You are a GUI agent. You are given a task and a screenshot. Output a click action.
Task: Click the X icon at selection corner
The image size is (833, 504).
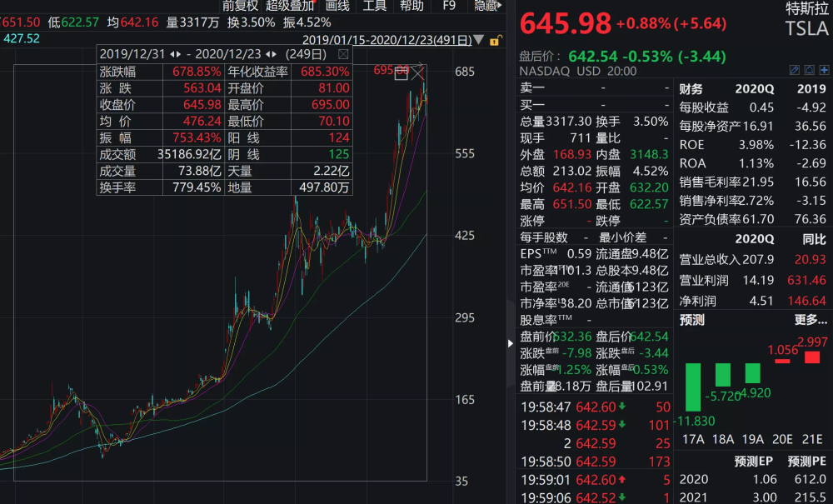[418, 72]
